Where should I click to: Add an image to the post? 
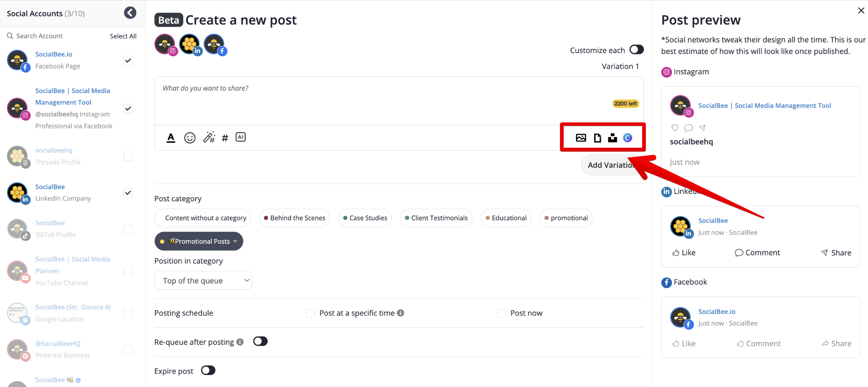click(581, 138)
